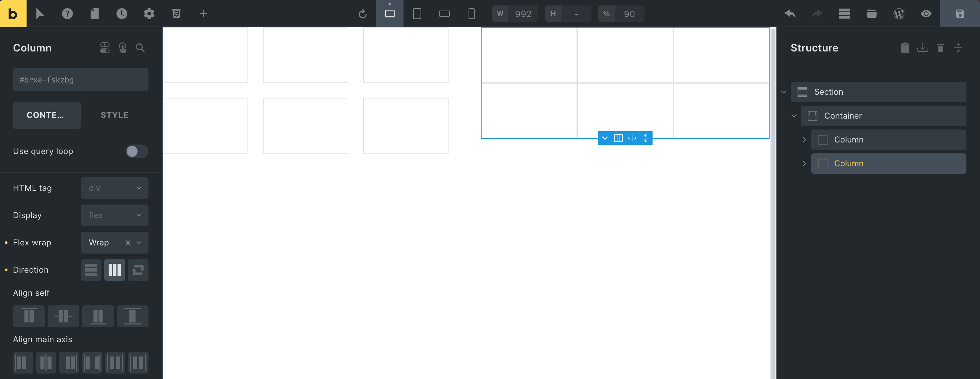980x379 pixels.
Task: Expand the highlighted yellow Column item
Action: 804,163
